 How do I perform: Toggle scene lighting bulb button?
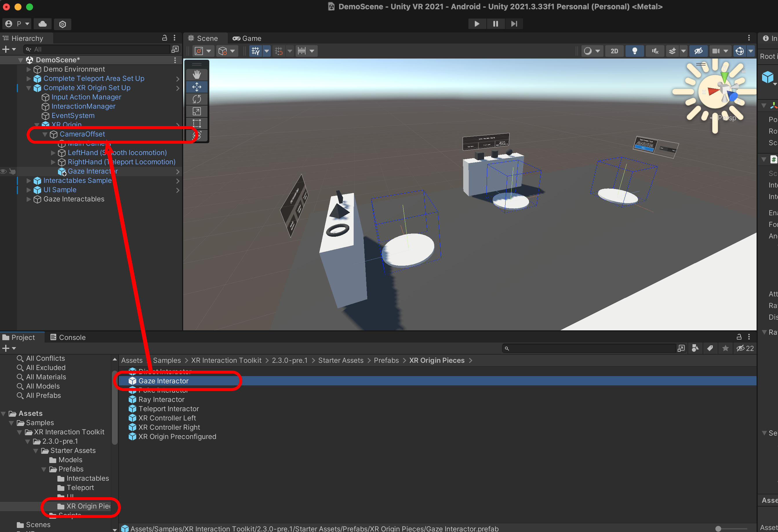point(635,51)
